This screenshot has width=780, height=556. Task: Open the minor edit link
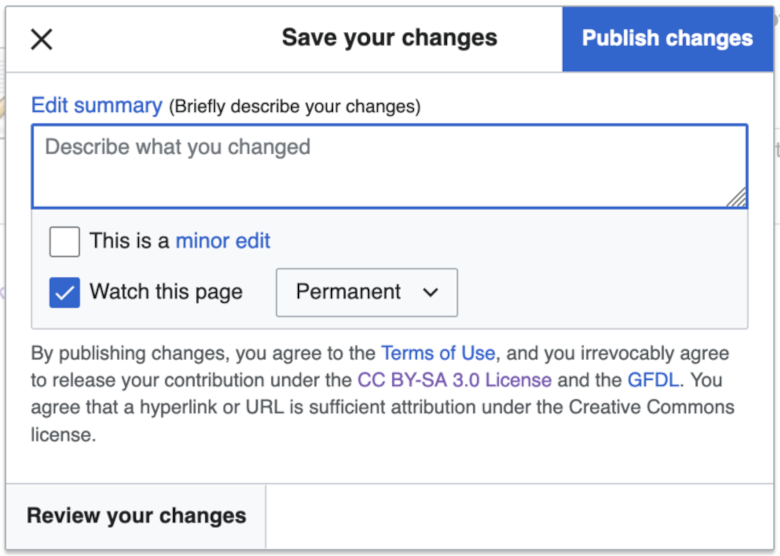tap(223, 241)
